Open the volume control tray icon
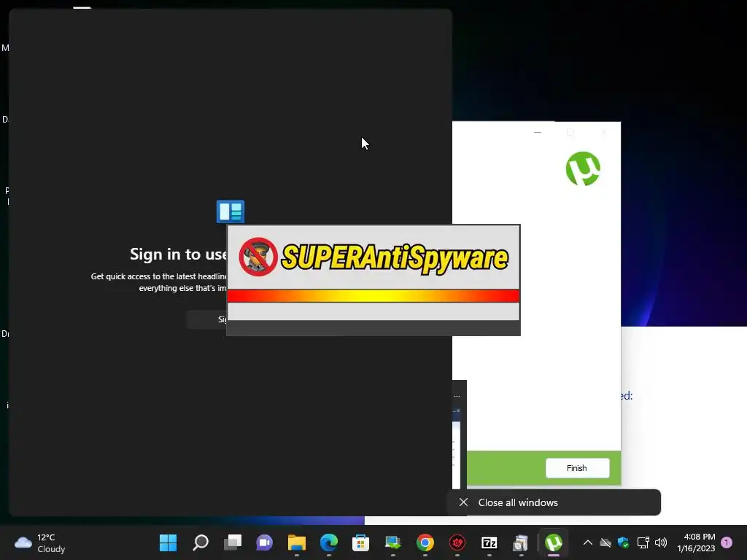The image size is (747, 560). [x=661, y=542]
